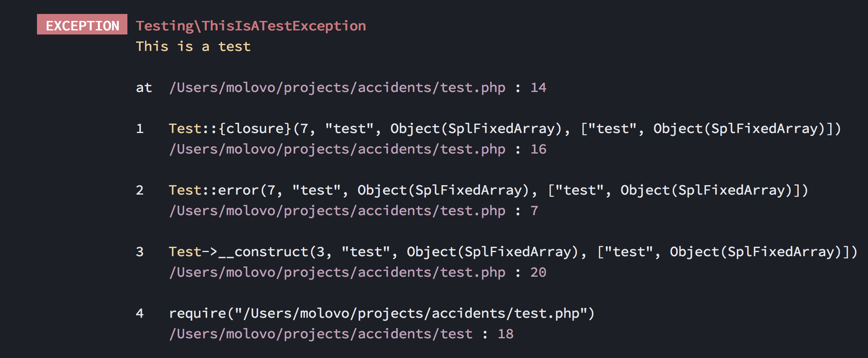
Task: Open the test.php path ending in line 20
Action: tap(337, 272)
